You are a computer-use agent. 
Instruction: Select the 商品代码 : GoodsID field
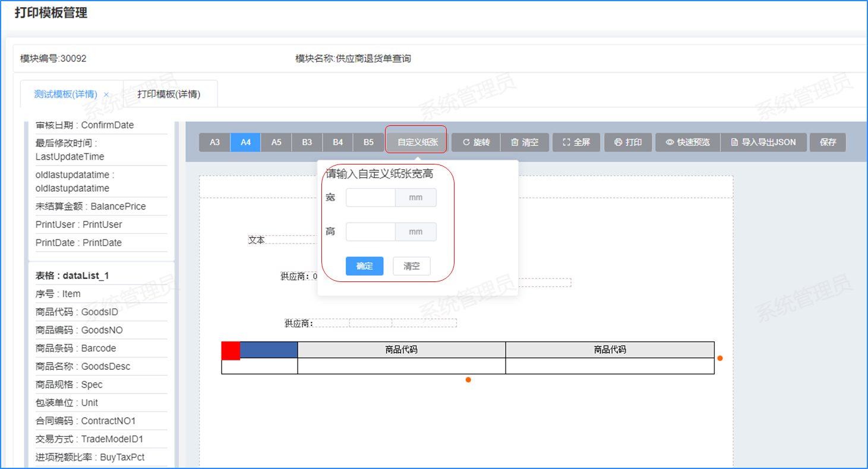pos(101,312)
